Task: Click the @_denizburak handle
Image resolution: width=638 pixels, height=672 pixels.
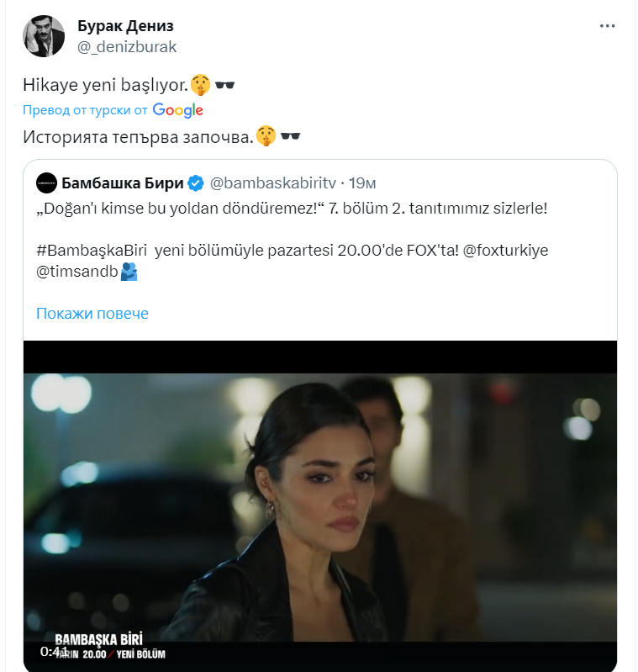Action: (127, 46)
